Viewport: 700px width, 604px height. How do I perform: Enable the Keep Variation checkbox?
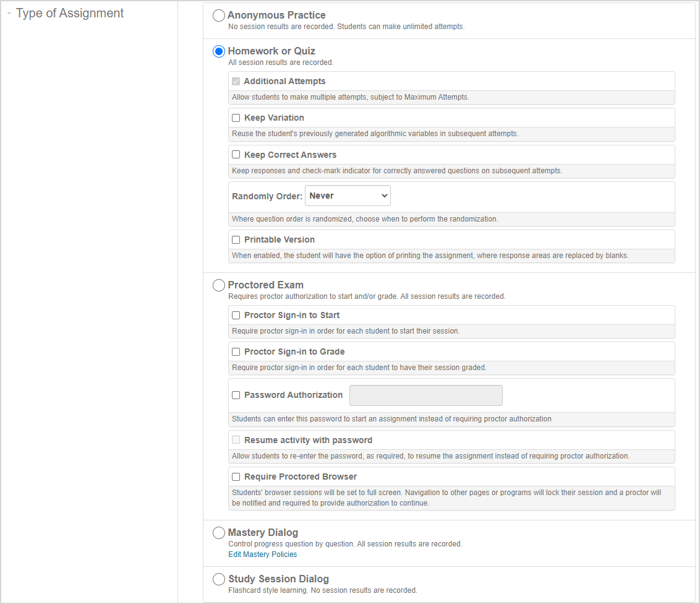click(x=236, y=118)
